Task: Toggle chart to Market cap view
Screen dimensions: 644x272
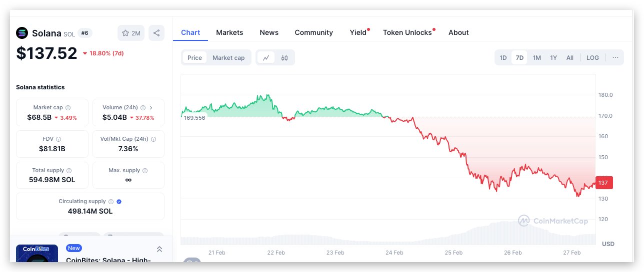Action: (228, 57)
